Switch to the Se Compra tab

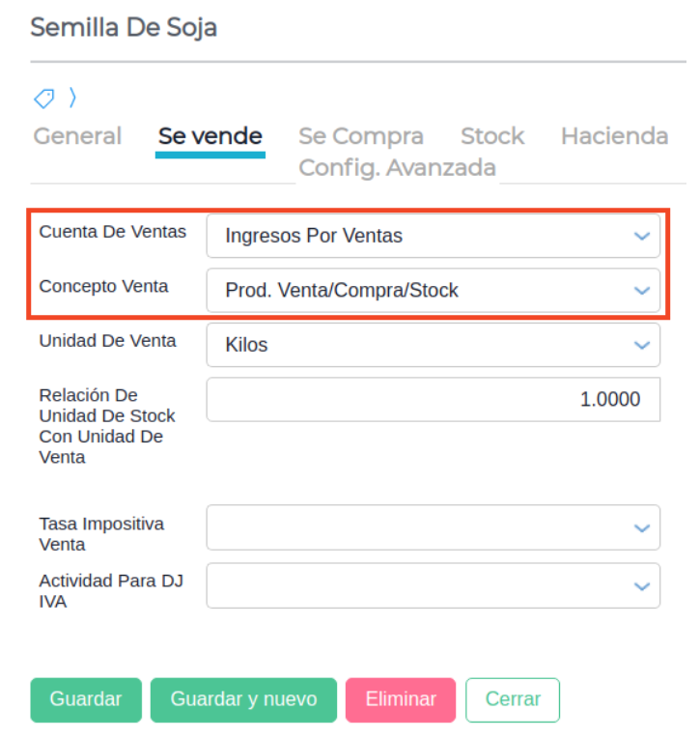coord(361,136)
